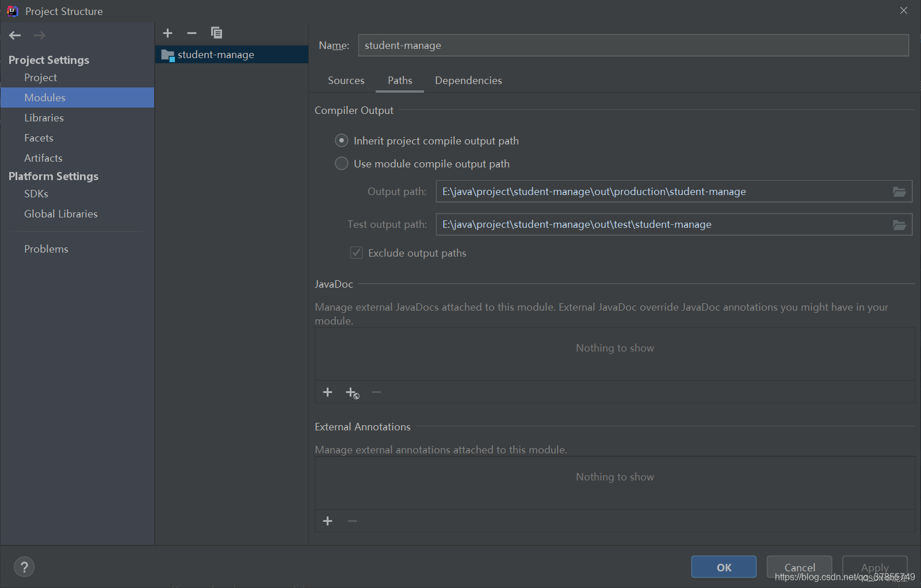Click the Cancel button

800,567
